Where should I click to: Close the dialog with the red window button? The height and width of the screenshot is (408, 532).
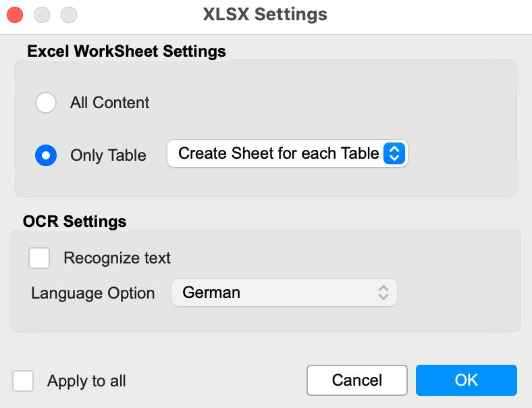15,15
